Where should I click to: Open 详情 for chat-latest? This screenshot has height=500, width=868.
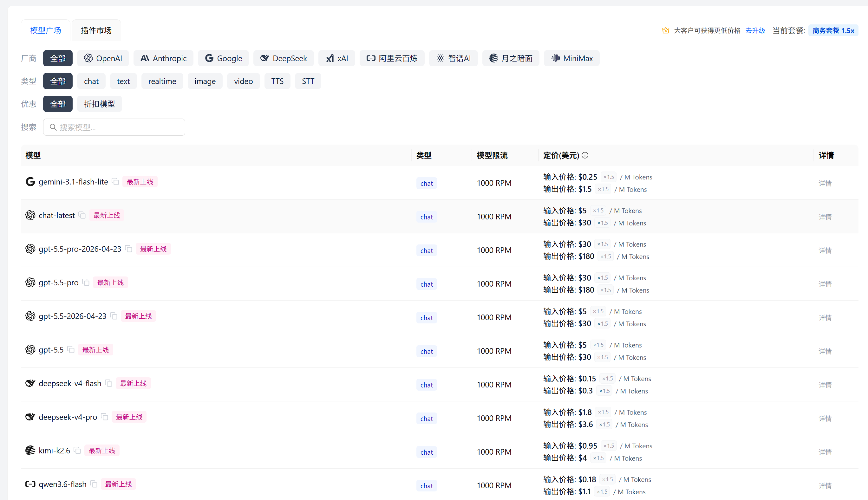click(x=825, y=217)
